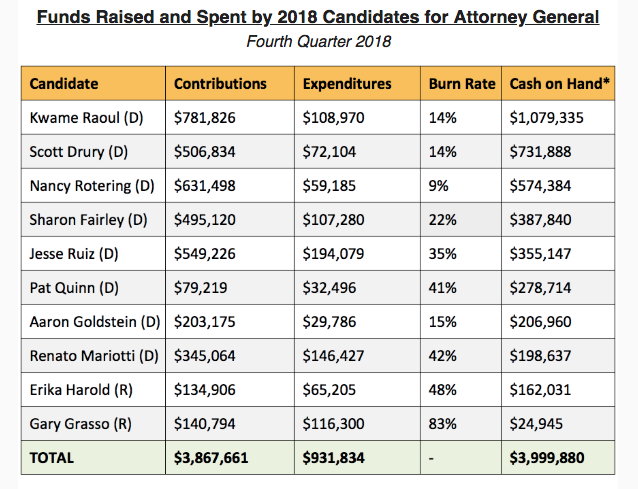638x489 pixels.
Task: Select the Expenditures column header
Action: tap(347, 84)
